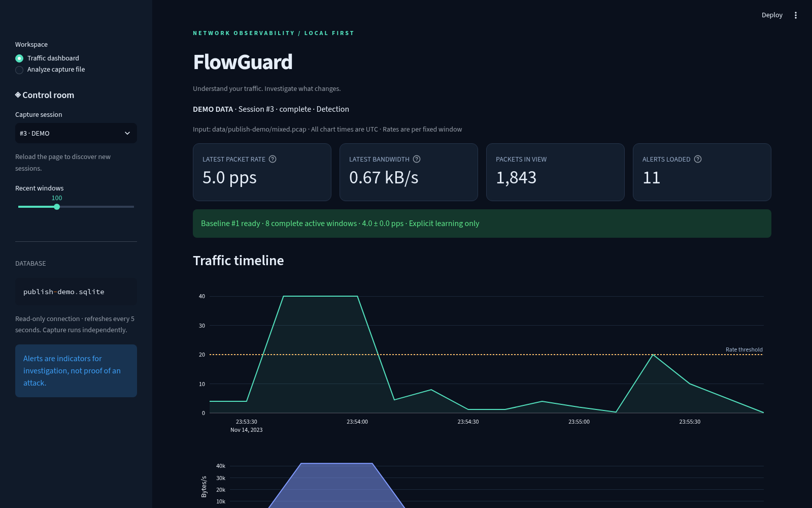Click the 0.67 kB/s value

[x=384, y=178]
